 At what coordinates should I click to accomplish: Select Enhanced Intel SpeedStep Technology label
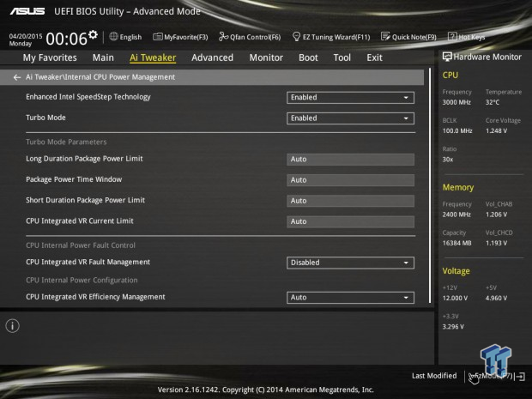point(88,97)
